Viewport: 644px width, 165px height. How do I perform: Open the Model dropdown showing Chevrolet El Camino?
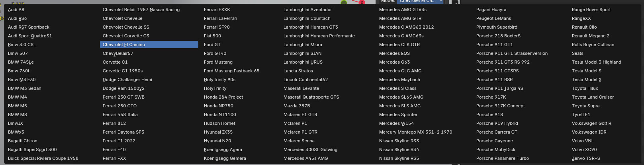pos(421,1)
